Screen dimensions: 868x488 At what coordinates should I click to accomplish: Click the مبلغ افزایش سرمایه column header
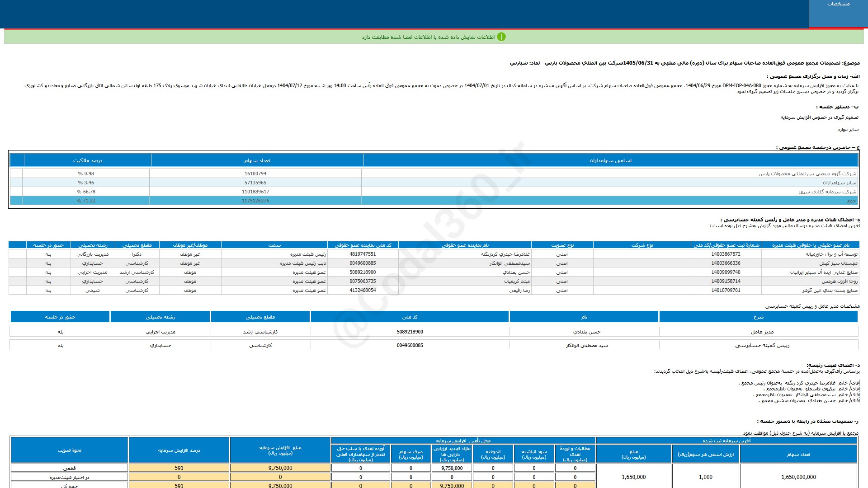point(280,450)
